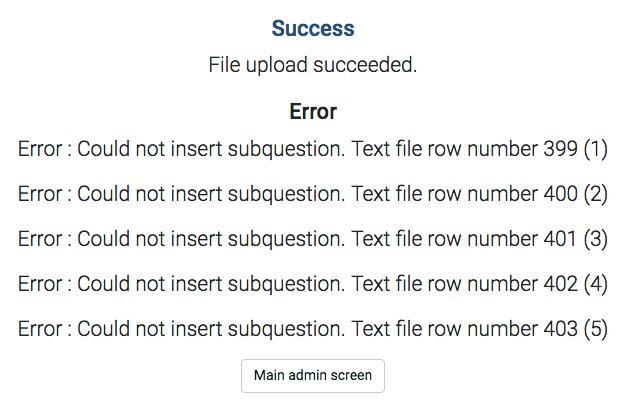Select the 'File upload succeeded.' message
The width and height of the screenshot is (631, 419).
(x=312, y=66)
